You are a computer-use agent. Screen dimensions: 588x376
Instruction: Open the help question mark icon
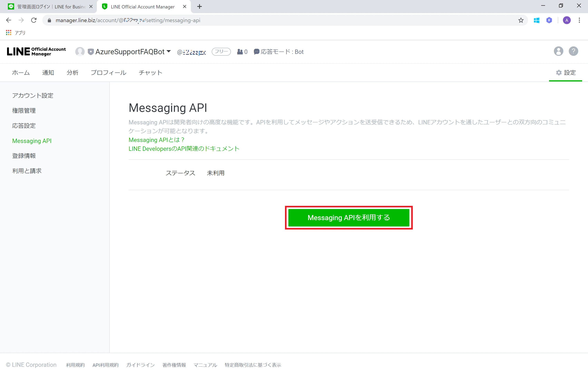573,51
